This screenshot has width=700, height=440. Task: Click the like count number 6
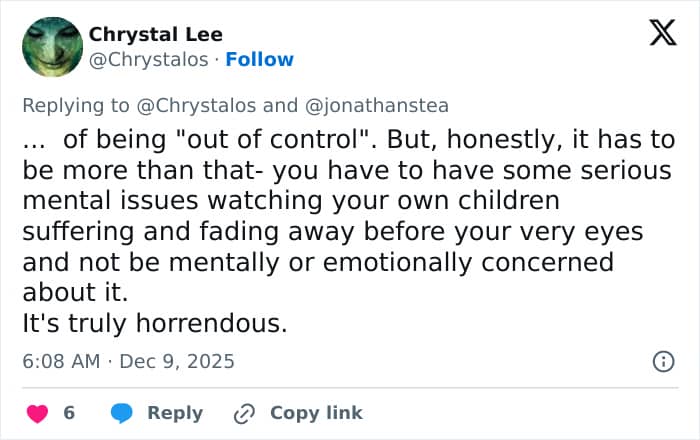[69, 413]
